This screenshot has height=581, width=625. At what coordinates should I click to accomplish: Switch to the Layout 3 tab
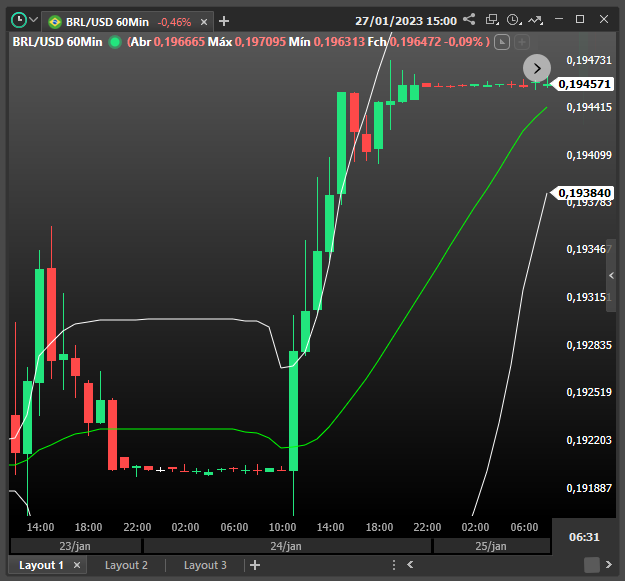[205, 565]
